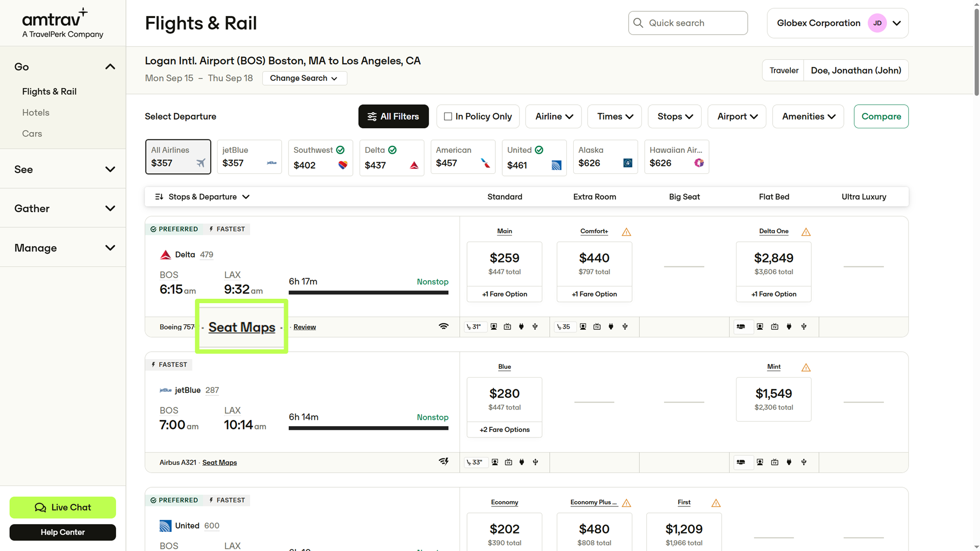Select the Delta Main $259 fare

(x=504, y=264)
